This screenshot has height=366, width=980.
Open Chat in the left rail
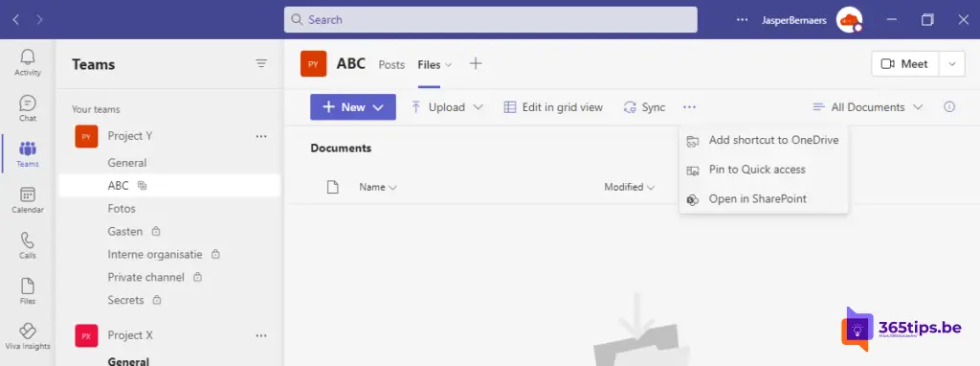coord(28,108)
